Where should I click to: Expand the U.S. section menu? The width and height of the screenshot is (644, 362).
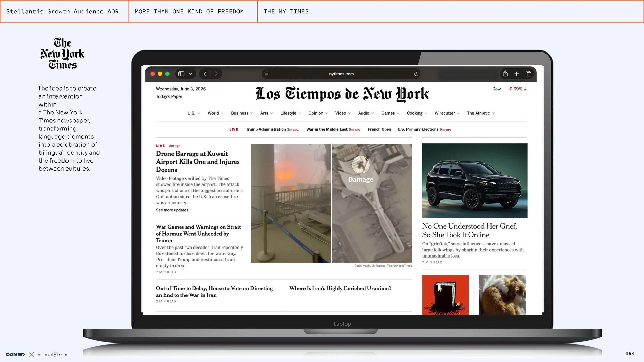[x=194, y=113]
